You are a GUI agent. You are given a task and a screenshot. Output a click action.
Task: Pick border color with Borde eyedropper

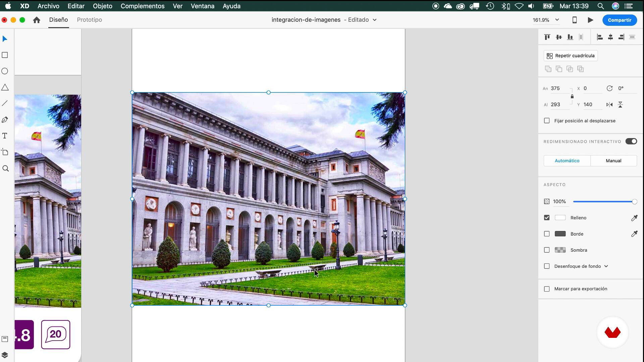(x=634, y=234)
